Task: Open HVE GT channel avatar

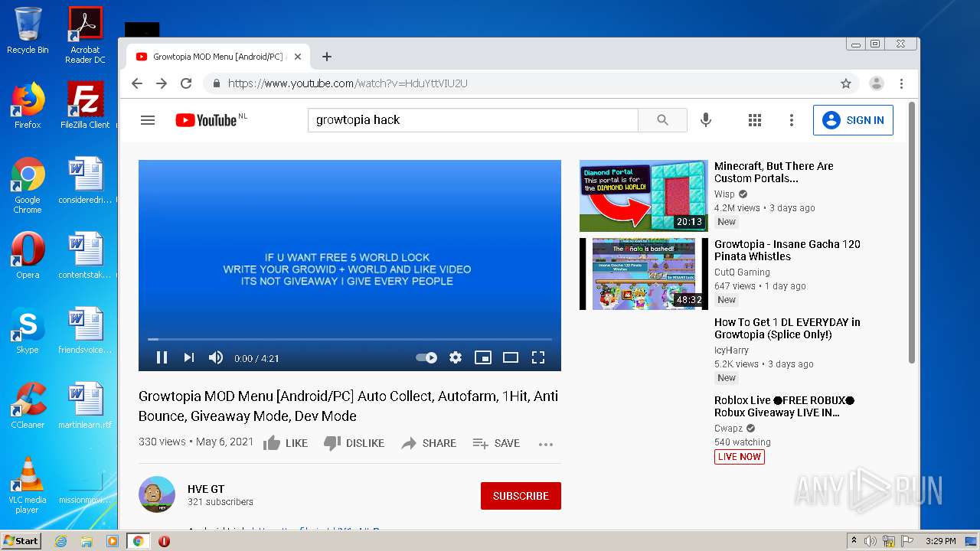Action: (157, 494)
